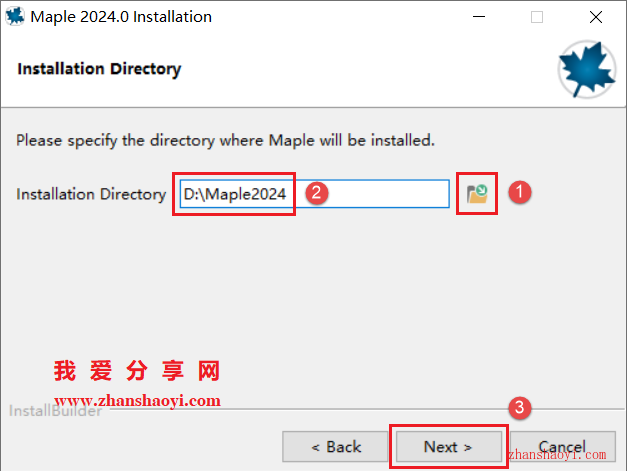Screen dimensions: 627x471
Task: Focus the D:\Maple2024 directory text field
Action: [x=314, y=194]
